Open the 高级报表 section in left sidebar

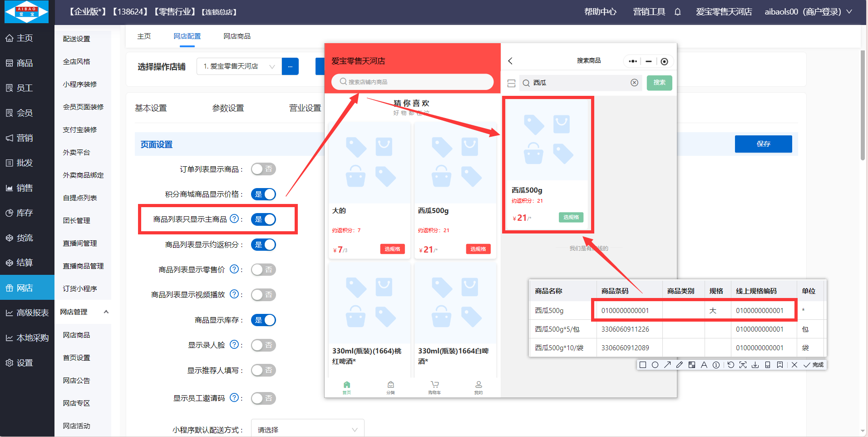[27, 313]
